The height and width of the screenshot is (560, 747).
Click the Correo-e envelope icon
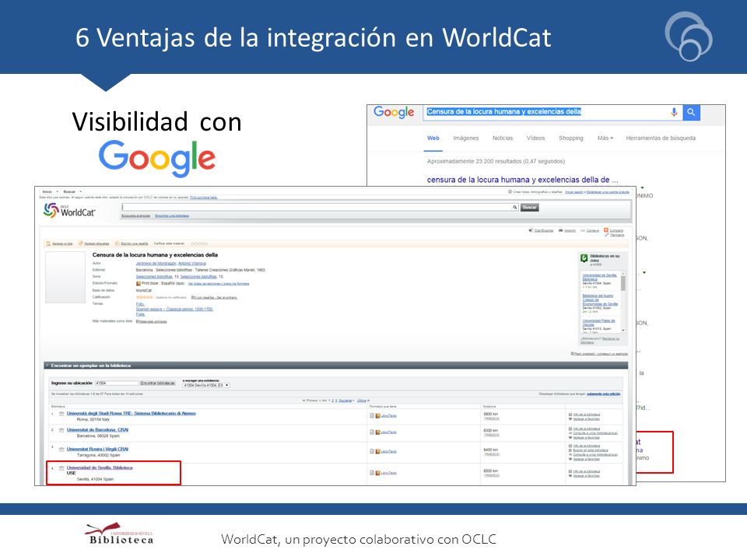(x=583, y=230)
